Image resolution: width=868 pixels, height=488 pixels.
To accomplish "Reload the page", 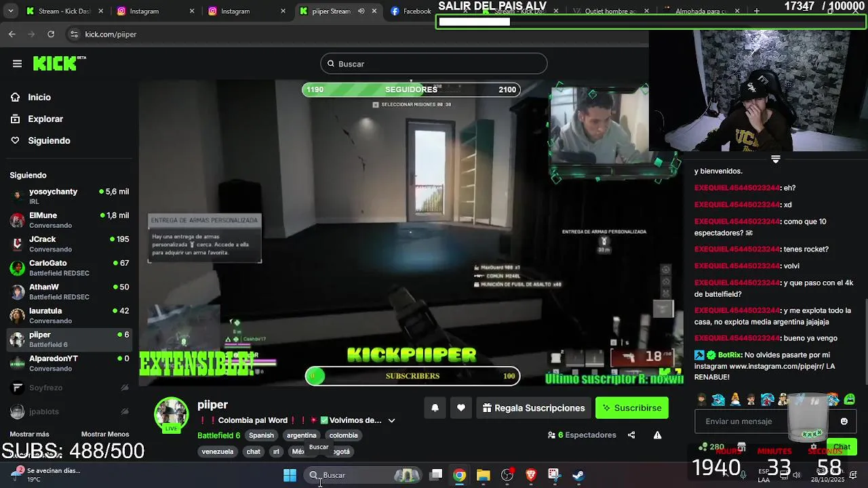I will [x=51, y=34].
